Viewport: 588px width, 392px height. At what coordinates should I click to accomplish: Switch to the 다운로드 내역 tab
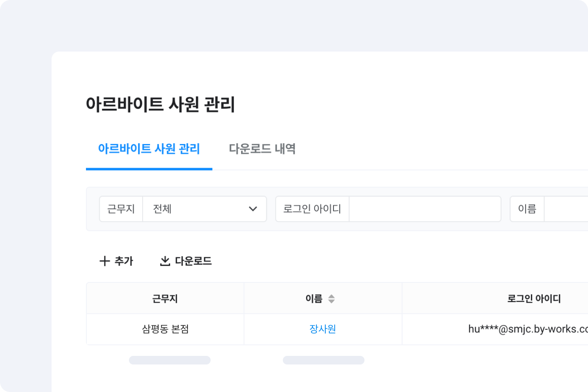coord(262,149)
